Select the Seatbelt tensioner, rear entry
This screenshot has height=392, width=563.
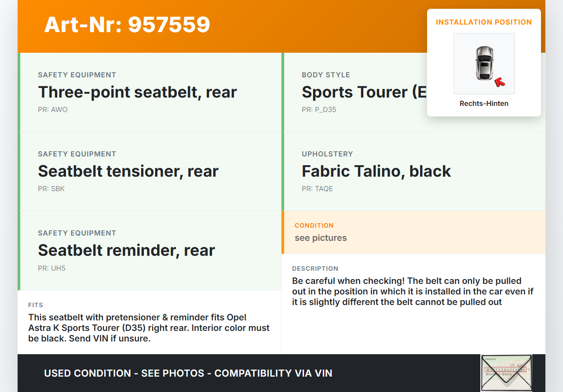tap(128, 171)
